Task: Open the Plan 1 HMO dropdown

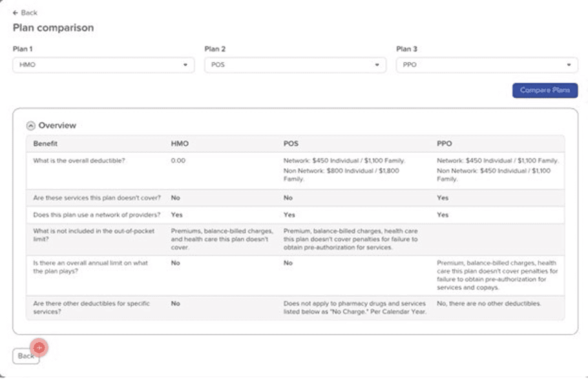Action: click(x=103, y=65)
